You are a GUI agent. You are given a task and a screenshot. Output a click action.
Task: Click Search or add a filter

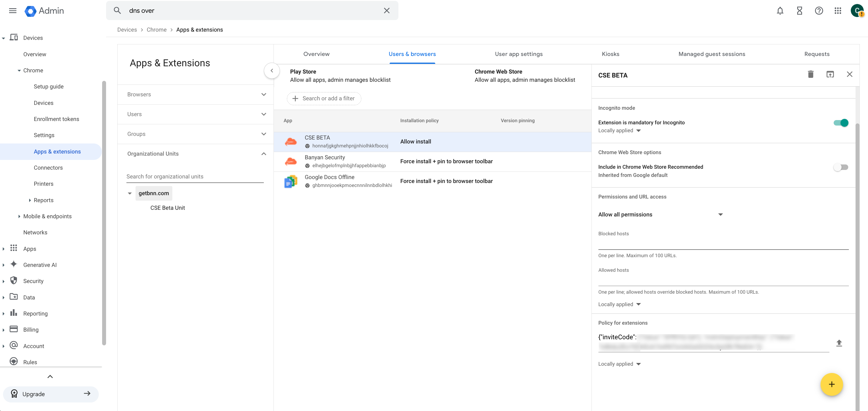324,98
